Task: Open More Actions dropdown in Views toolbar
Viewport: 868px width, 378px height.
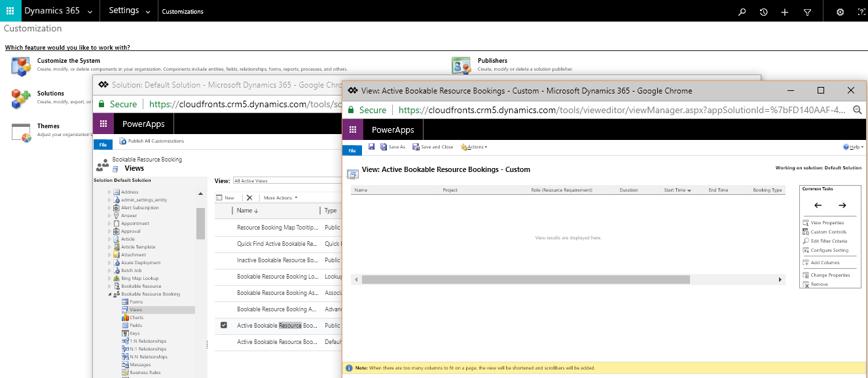Action: point(280,198)
